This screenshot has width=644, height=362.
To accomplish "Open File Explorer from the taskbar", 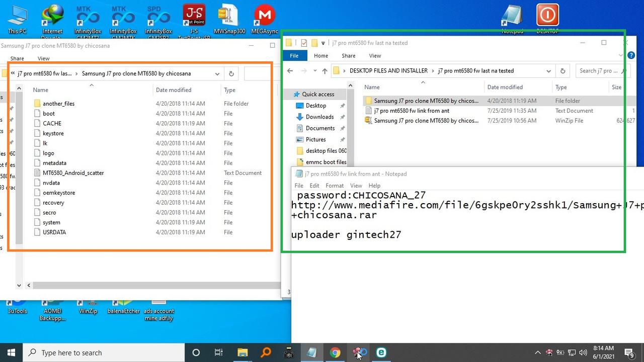I will 242,352.
